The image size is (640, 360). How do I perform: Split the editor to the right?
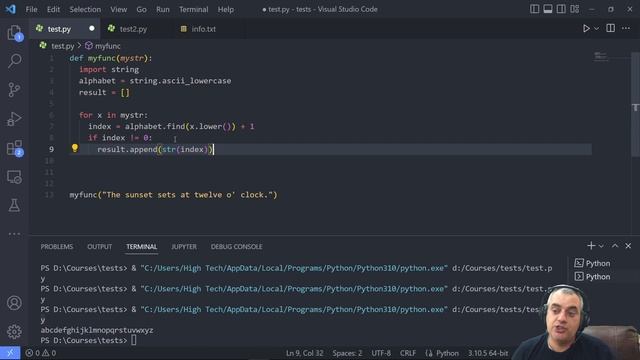click(x=611, y=28)
